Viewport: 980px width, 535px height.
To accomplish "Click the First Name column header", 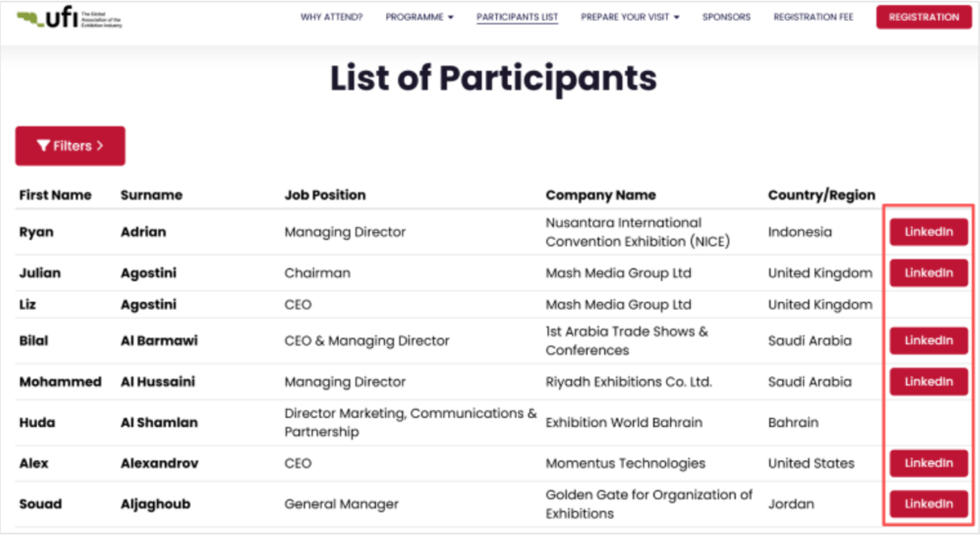I will coord(55,195).
